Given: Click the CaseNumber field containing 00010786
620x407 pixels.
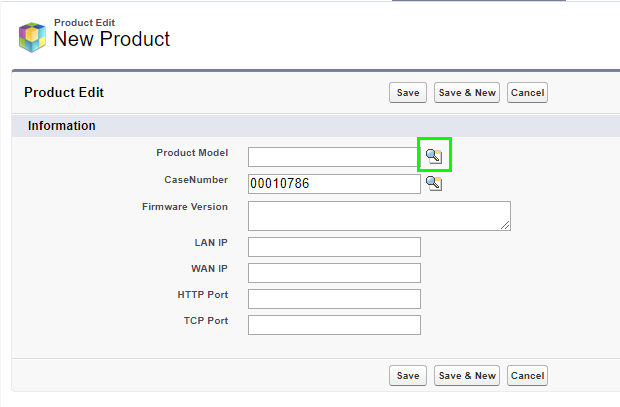Looking at the screenshot, I should pyautogui.click(x=333, y=184).
